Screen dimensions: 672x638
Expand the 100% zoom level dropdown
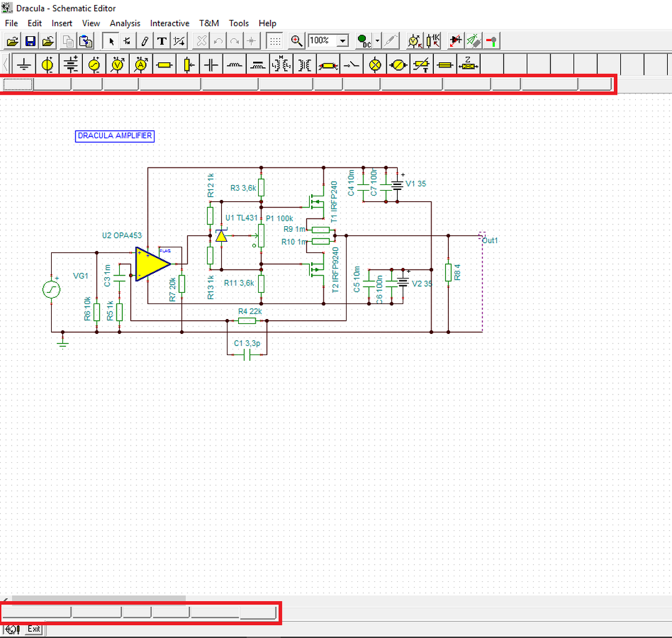click(343, 41)
